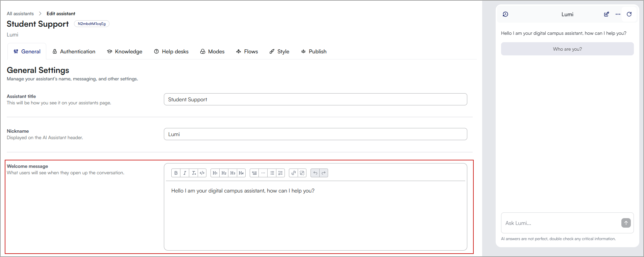Viewport: 644px width, 257px height.
Task: Click the Lumi title in chat header
Action: (567, 14)
